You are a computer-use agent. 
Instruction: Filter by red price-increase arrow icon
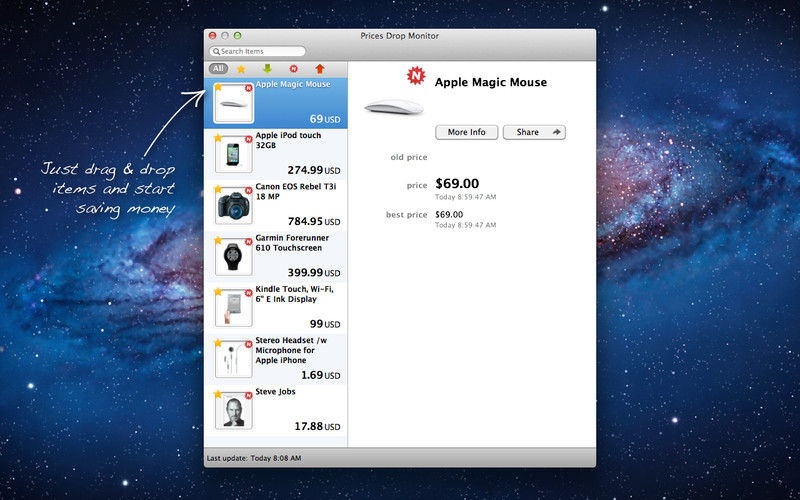point(319,69)
